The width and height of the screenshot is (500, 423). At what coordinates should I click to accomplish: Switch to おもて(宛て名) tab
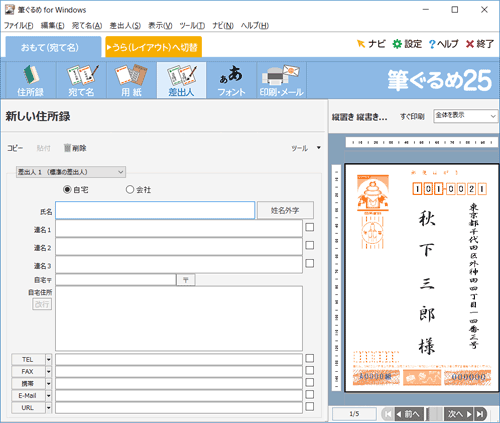point(53,47)
